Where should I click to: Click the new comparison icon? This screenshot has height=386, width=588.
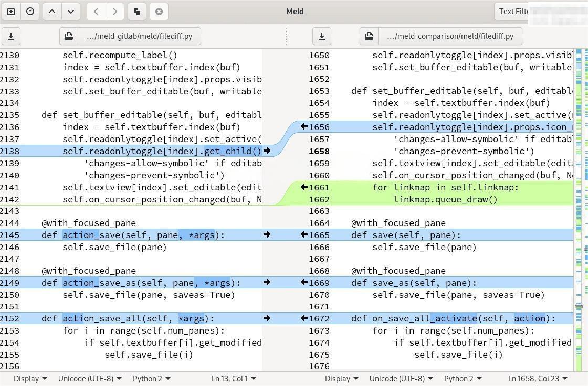pyautogui.click(x=11, y=11)
